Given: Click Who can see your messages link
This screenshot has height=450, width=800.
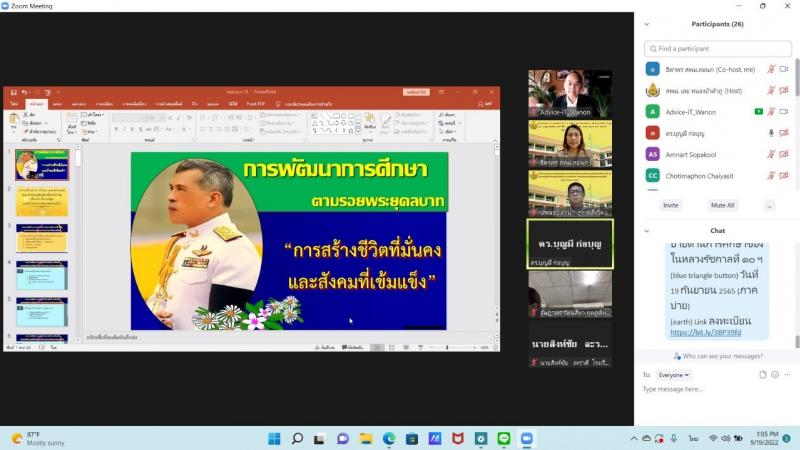Looking at the screenshot, I should tap(718, 356).
